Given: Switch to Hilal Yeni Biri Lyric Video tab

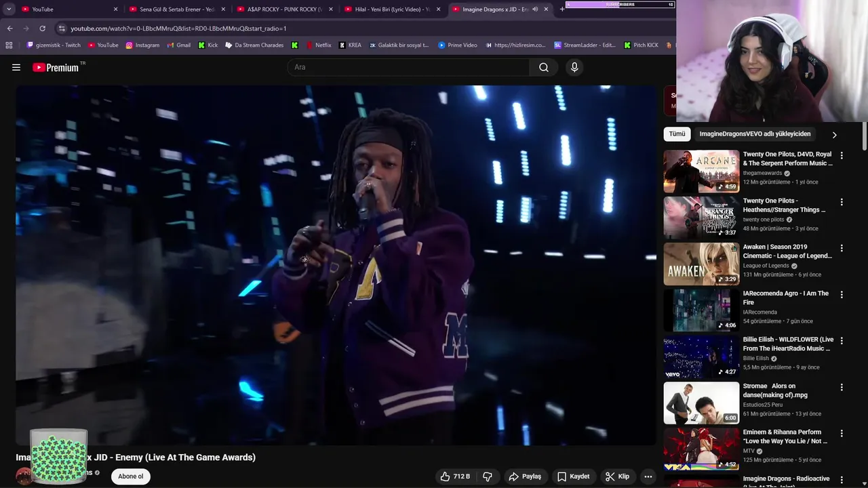Looking at the screenshot, I should click(392, 9).
